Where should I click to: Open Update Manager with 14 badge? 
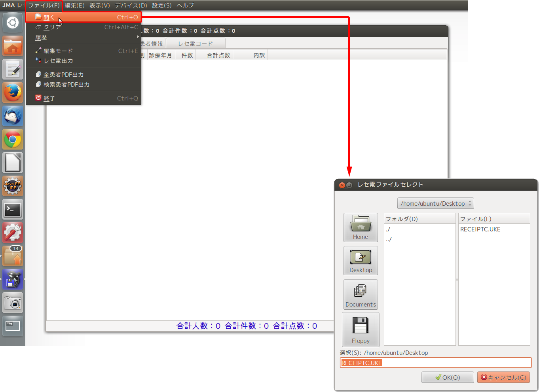(x=13, y=256)
